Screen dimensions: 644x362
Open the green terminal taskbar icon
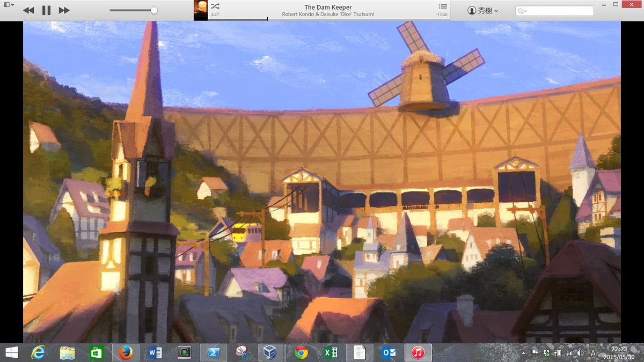[x=184, y=352]
